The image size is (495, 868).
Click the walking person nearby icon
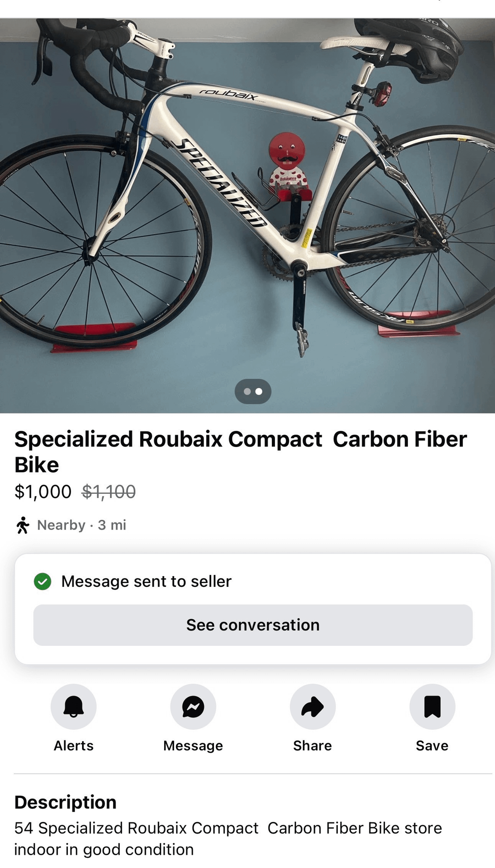point(22,525)
